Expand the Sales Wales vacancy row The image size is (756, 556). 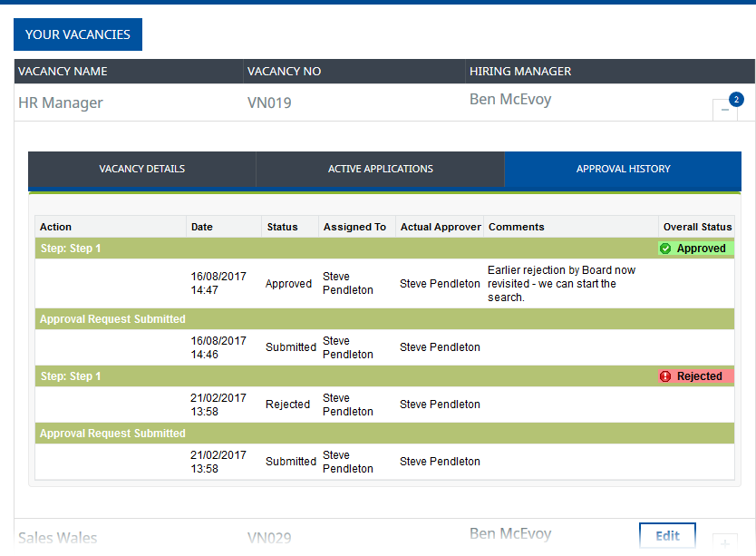[x=725, y=543]
